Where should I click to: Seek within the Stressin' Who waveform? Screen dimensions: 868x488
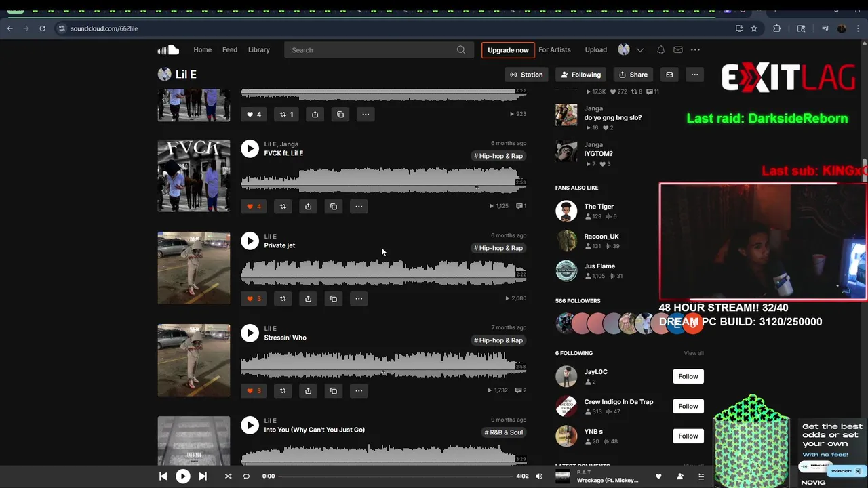[x=383, y=365]
